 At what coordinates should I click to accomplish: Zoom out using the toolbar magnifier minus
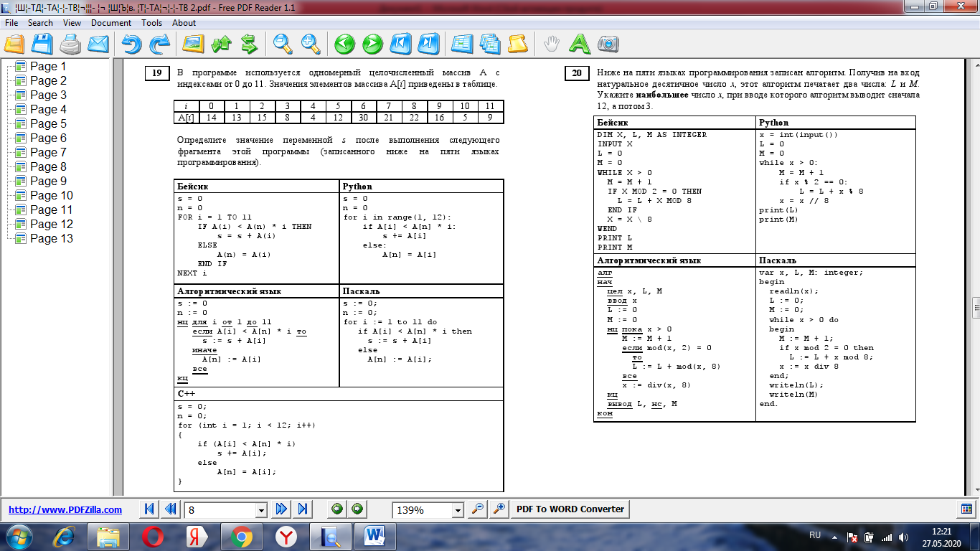283,44
